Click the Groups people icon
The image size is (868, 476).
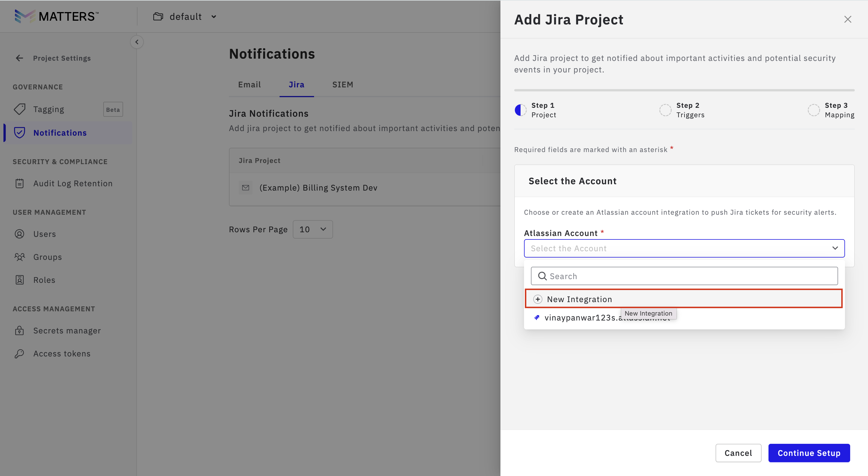pyautogui.click(x=20, y=257)
